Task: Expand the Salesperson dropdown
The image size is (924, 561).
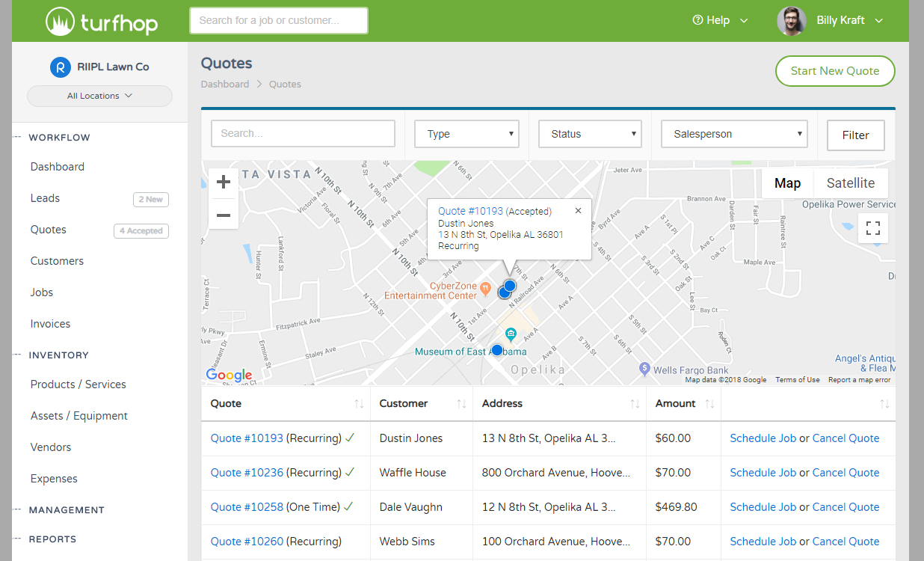Action: 734,134
